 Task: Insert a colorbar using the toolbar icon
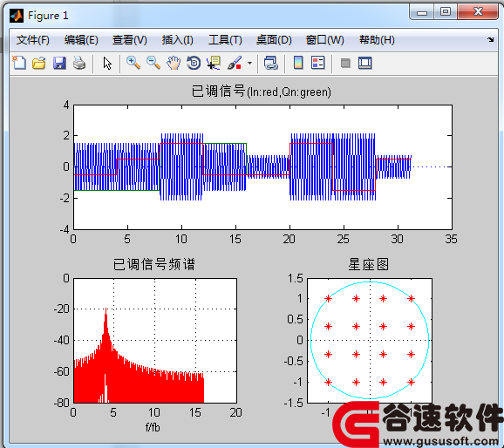click(x=298, y=63)
